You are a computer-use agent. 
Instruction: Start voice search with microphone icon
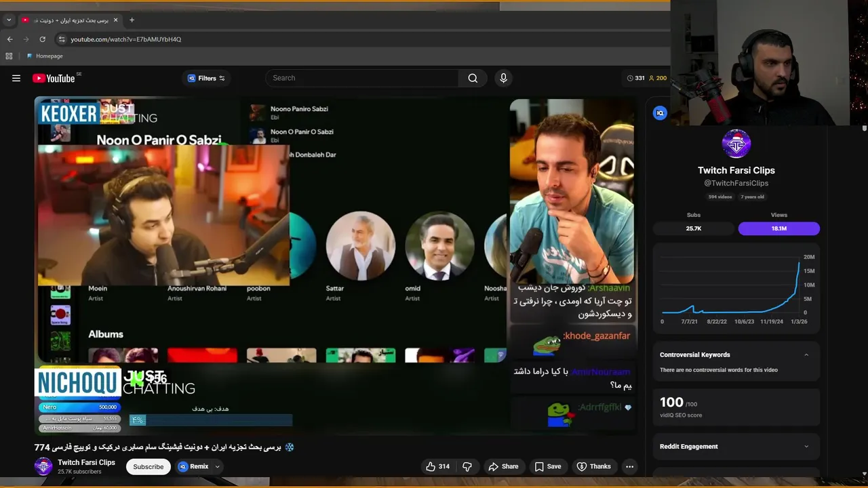pyautogui.click(x=503, y=78)
